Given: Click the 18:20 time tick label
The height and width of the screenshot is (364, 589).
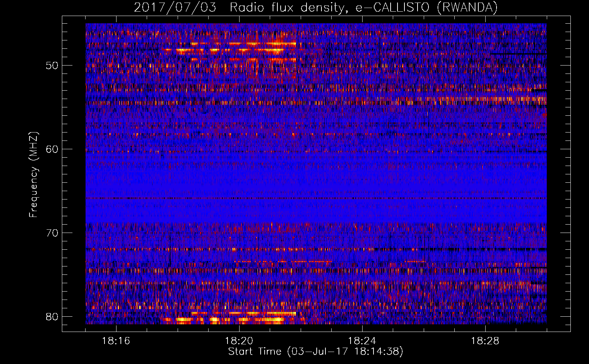Looking at the screenshot, I should point(239,341).
